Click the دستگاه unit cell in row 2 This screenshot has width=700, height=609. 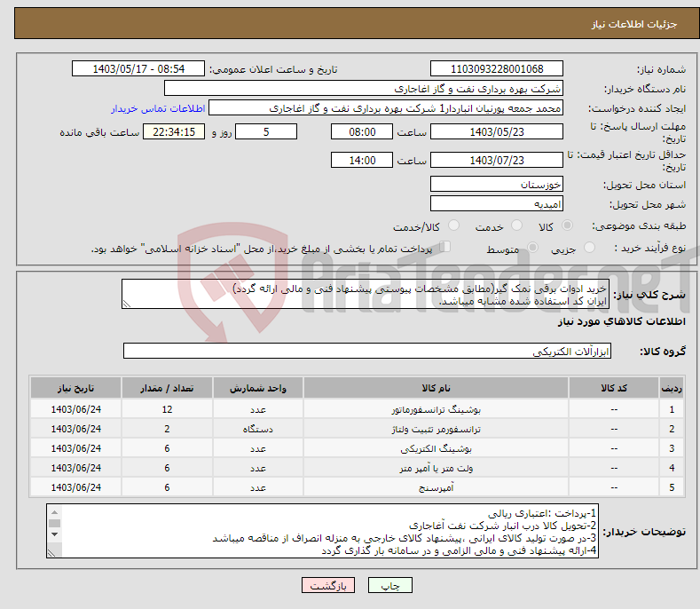click(258, 429)
